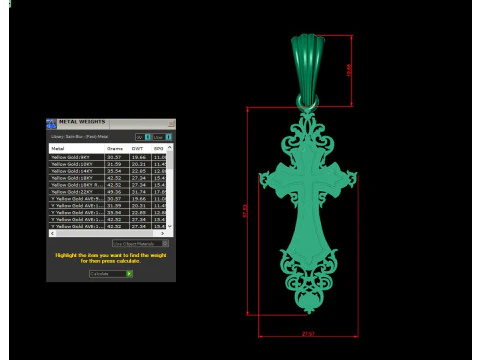Click the 27.57 width dimension label
Image resolution: width=480 pixels, height=360 pixels.
click(x=308, y=333)
